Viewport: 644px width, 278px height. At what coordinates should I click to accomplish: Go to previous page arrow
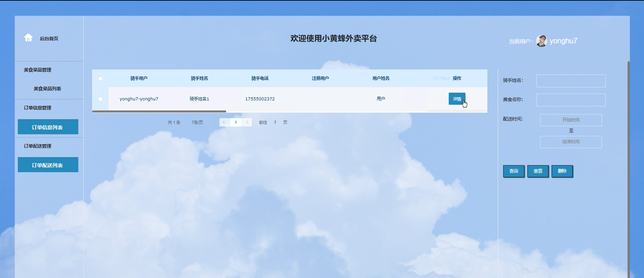224,122
